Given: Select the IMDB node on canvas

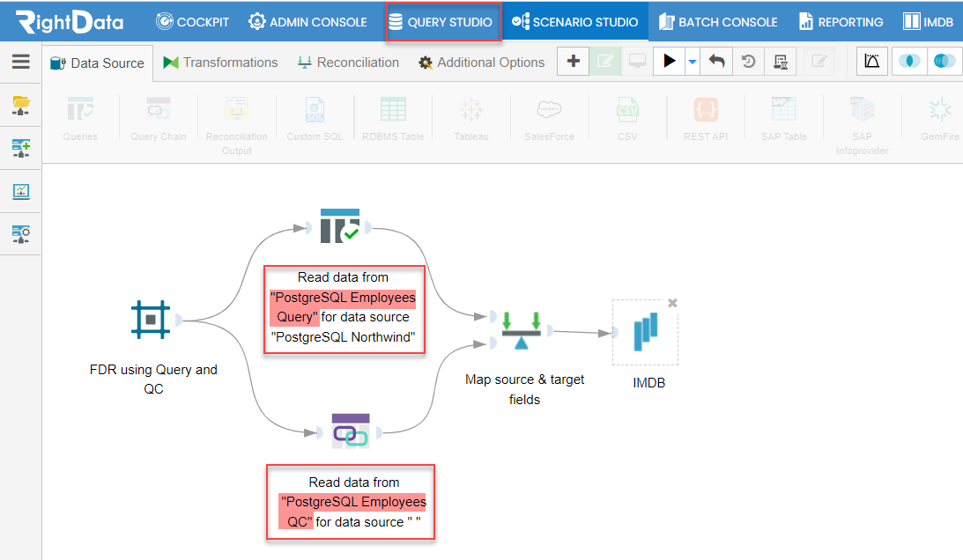Looking at the screenshot, I should [646, 332].
